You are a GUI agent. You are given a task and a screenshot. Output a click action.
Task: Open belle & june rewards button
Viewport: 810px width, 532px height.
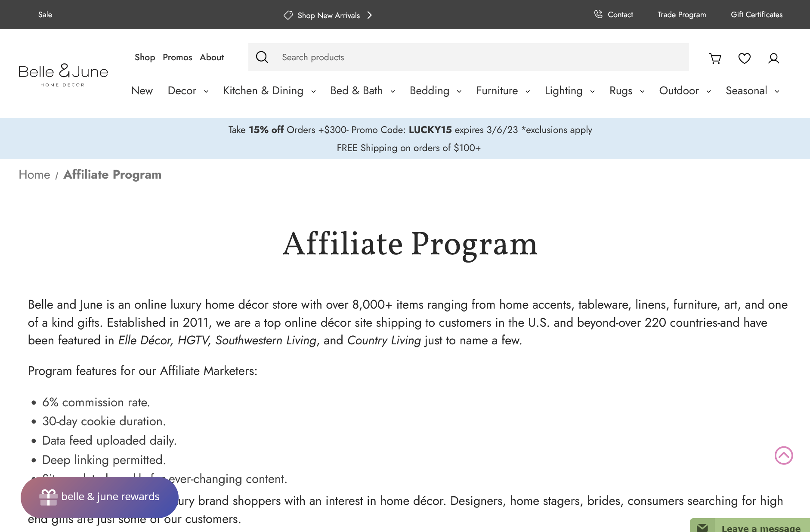click(99, 497)
